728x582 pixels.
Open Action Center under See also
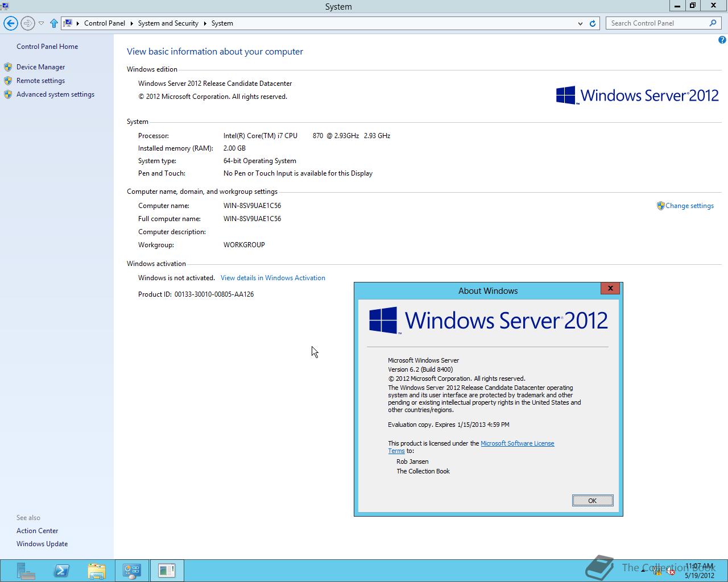(x=38, y=531)
